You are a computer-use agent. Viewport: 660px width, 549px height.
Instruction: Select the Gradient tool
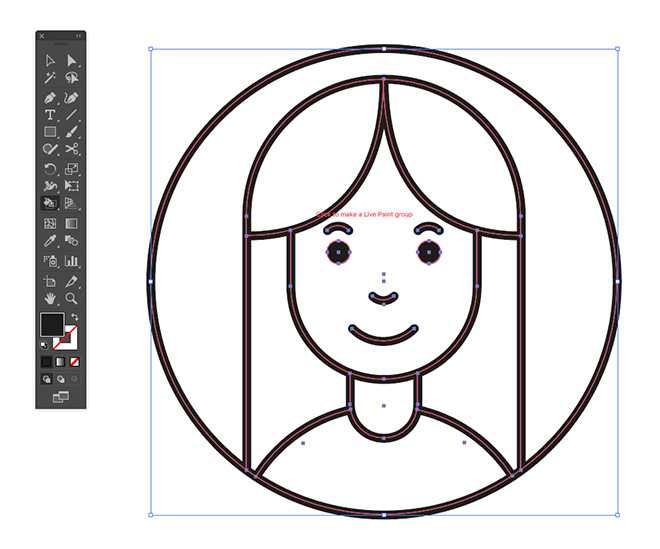pos(71,224)
